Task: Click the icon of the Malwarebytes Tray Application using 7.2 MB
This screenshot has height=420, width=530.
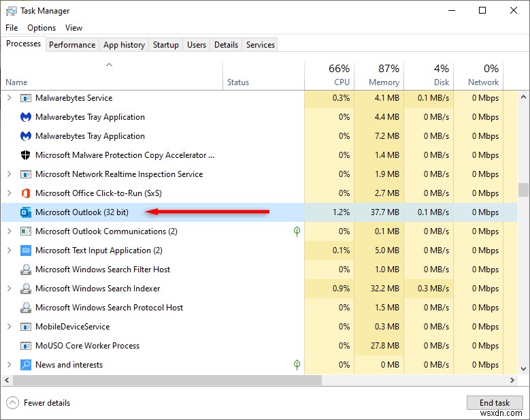Action: pyautogui.click(x=26, y=136)
